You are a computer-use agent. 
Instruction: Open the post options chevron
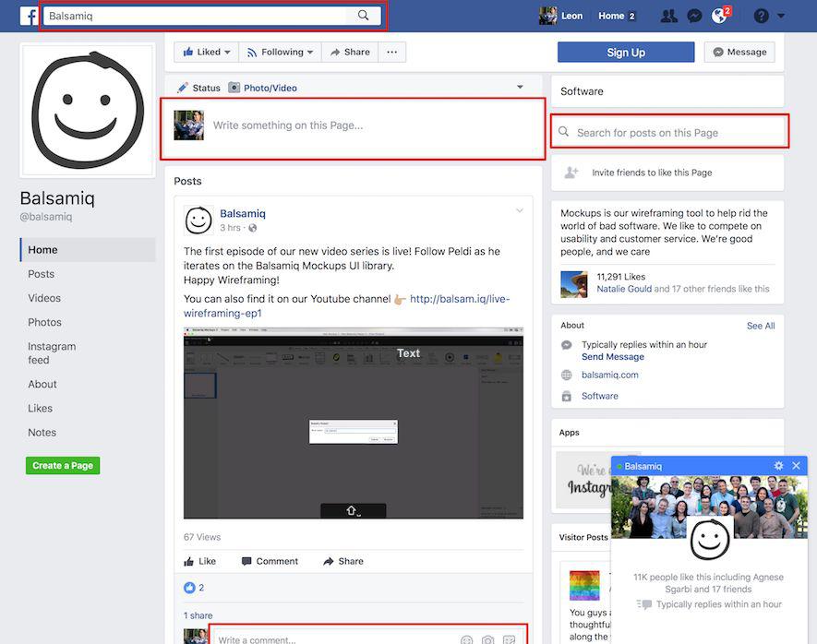(520, 210)
